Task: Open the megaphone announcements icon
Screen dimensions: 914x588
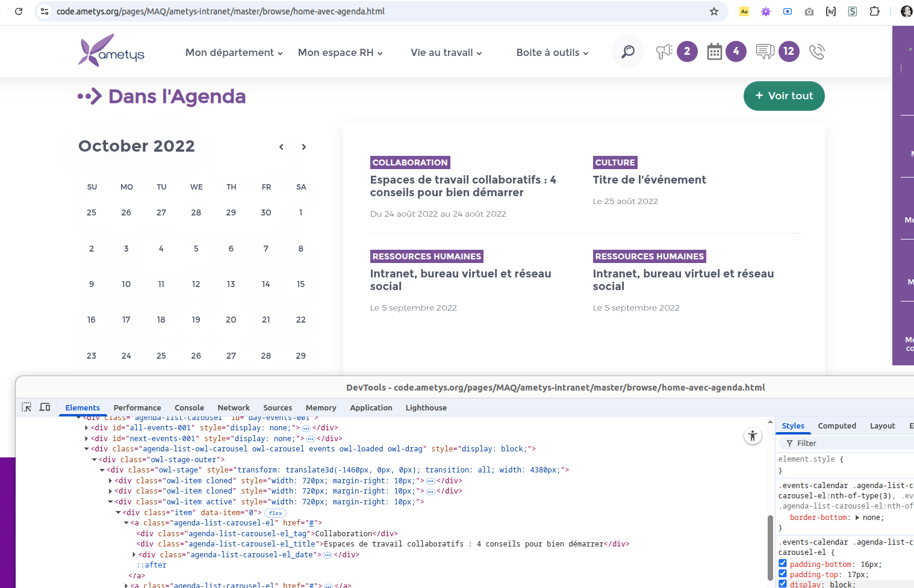Action: tap(664, 52)
